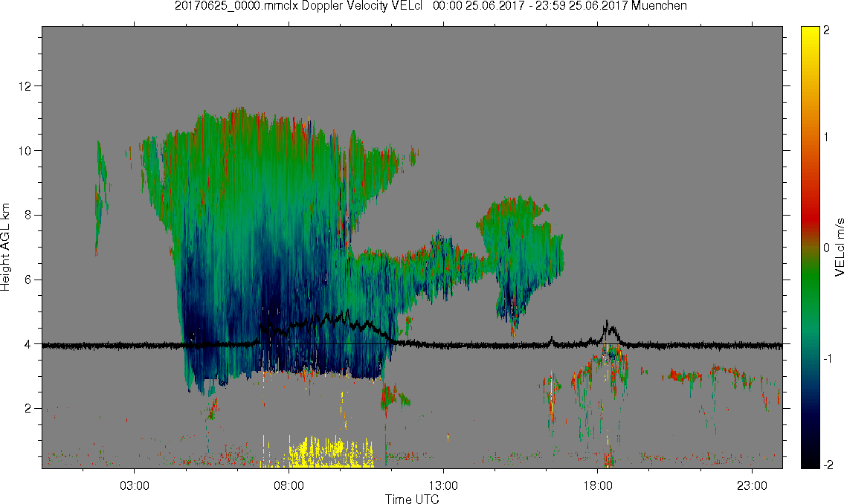Click the height axis label 8
This screenshot has width=844, height=504.
point(28,215)
